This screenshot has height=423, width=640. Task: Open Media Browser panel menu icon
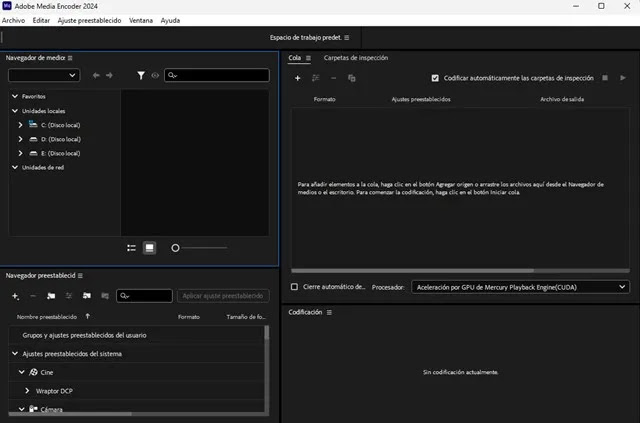tap(70, 58)
